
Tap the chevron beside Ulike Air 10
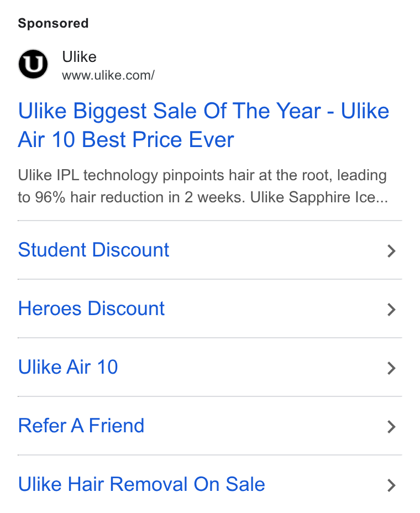[391, 368]
